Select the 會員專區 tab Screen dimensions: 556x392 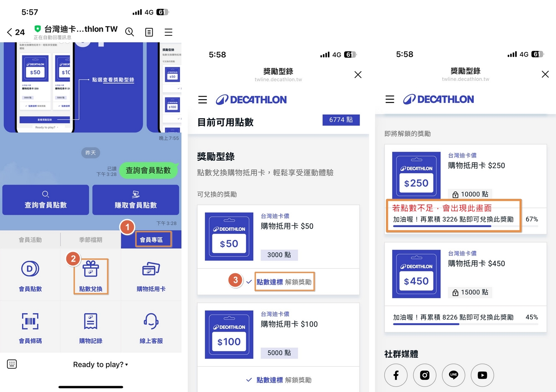pos(151,240)
